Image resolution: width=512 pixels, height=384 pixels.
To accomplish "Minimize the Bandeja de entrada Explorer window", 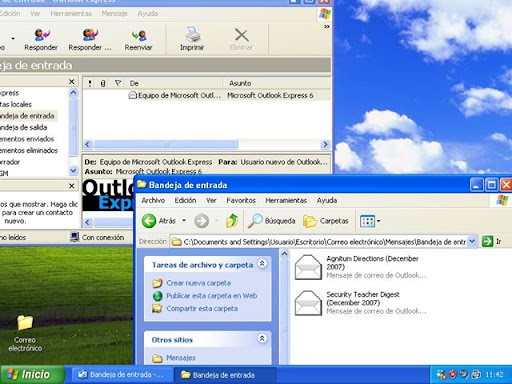I will (476, 185).
